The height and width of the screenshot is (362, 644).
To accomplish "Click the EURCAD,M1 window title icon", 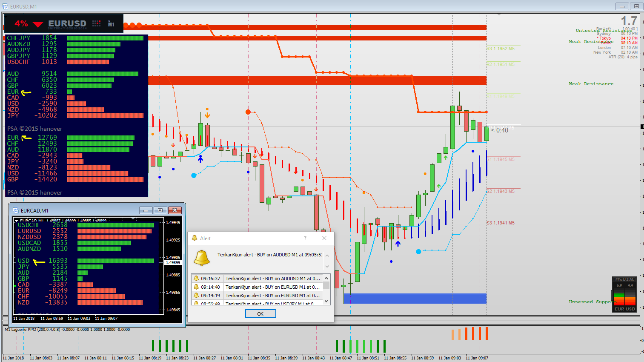I will 16,210.
